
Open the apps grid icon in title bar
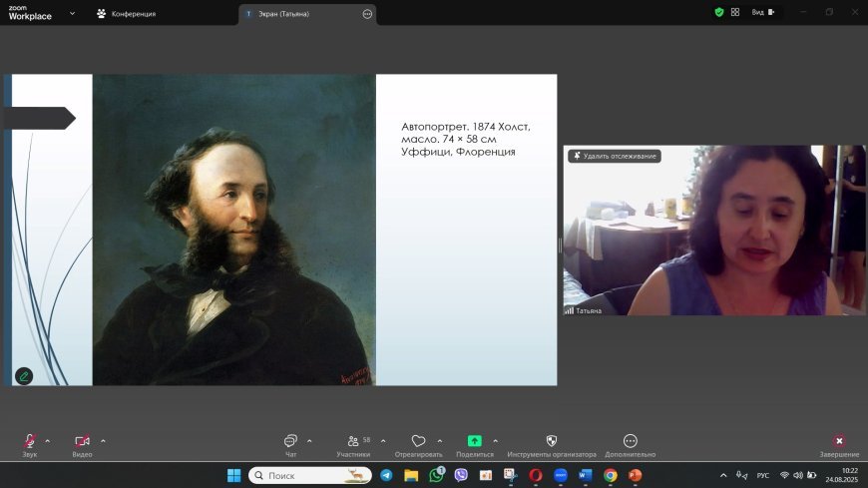coord(735,12)
